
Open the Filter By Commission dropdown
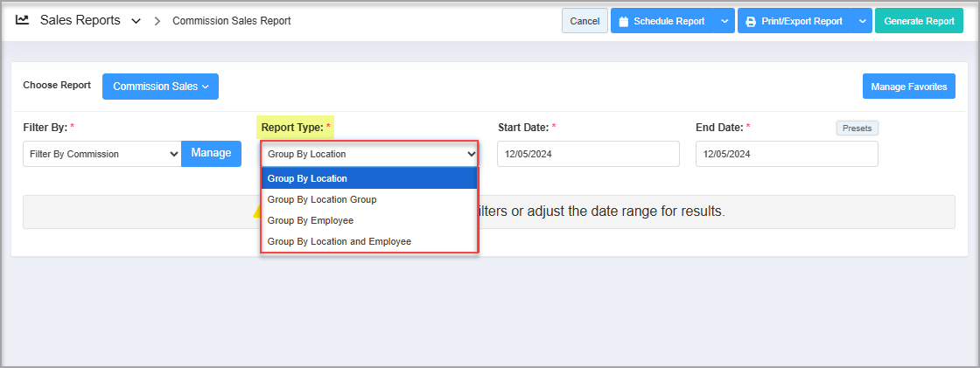tap(101, 154)
